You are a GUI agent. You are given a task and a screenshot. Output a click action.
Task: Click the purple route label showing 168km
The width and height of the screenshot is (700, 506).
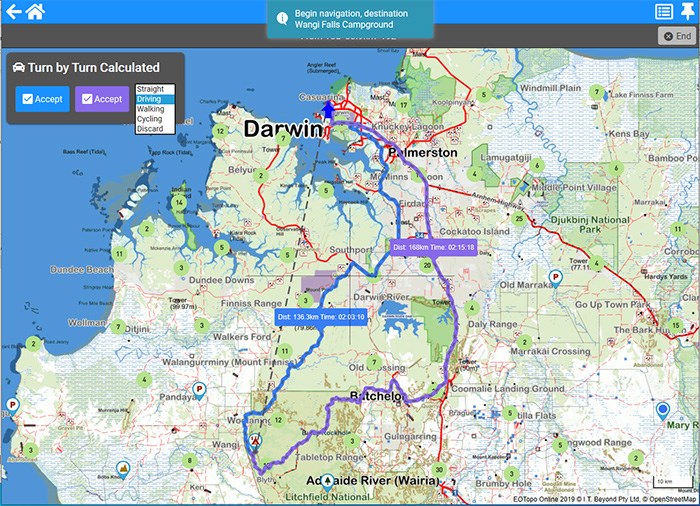[433, 246]
